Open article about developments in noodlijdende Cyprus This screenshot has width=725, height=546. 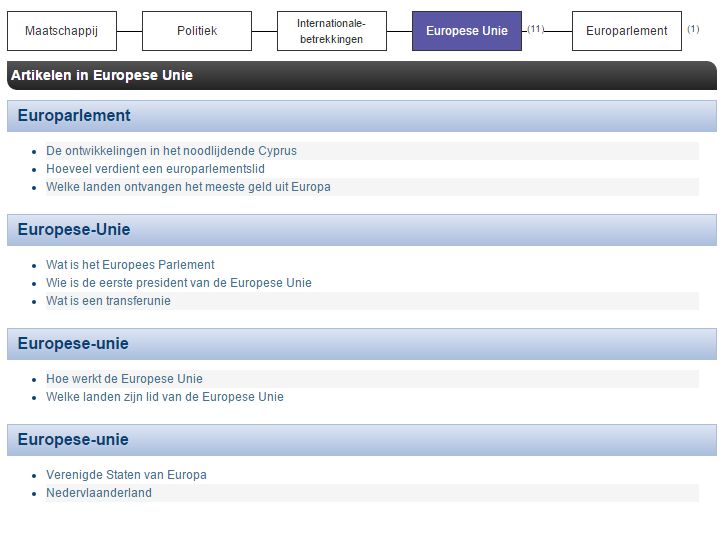click(x=171, y=151)
